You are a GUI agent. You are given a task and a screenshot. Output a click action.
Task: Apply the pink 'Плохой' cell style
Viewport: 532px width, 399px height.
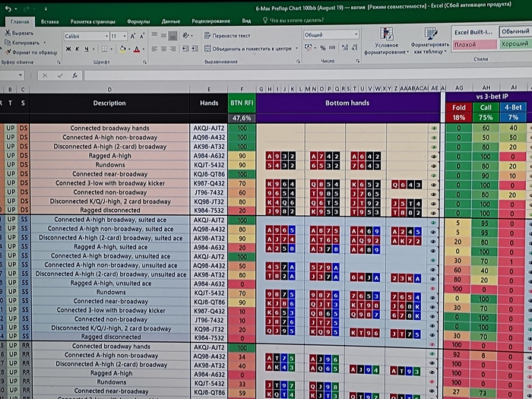[475, 44]
